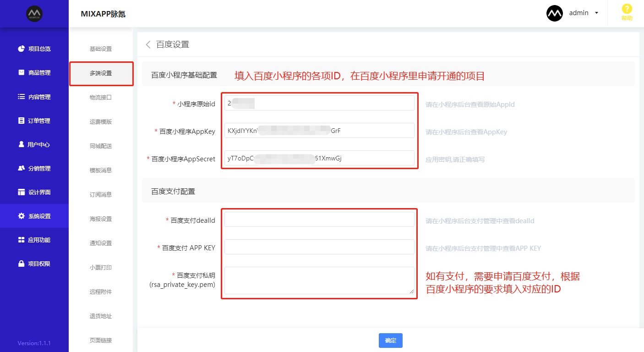Screen dimensions: 644x352
Task: Open the 商品管理 menu item
Action: 34,72
